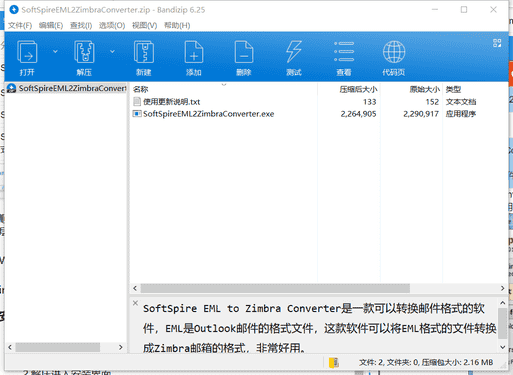Expand the 解压 dropdown arrow

pyautogui.click(x=112, y=52)
